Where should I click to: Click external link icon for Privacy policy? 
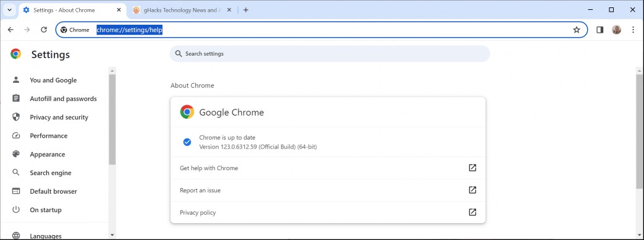pos(472,212)
